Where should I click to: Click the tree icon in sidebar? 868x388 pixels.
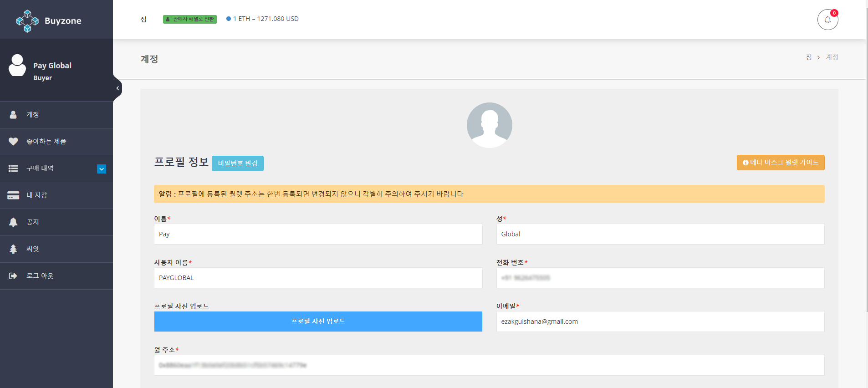[x=13, y=249]
